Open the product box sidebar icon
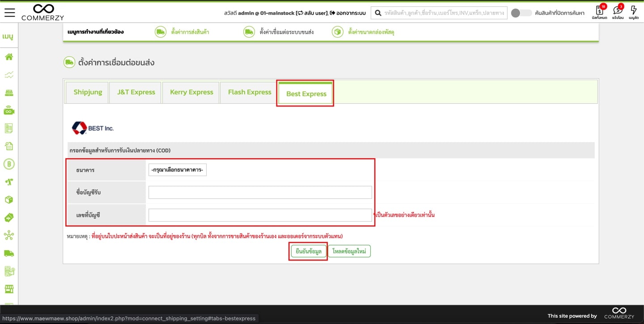The width and height of the screenshot is (644, 324). point(9,200)
